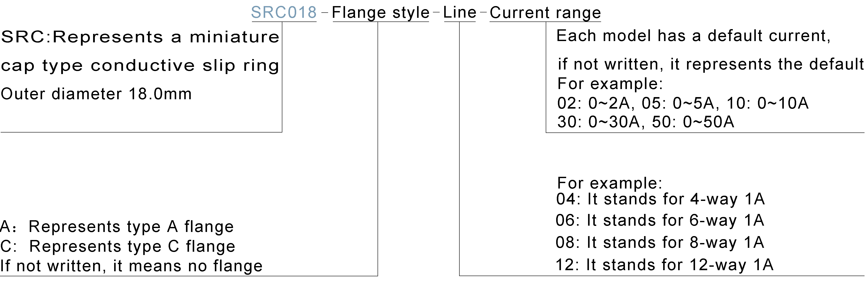Click the Line heading label
The height and width of the screenshot is (283, 868).
pyautogui.click(x=460, y=12)
